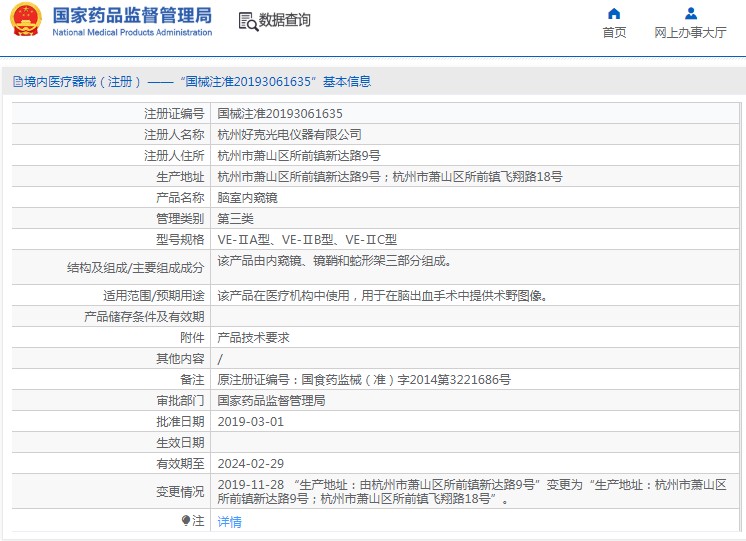Click management category 第三类
This screenshot has width=746, height=541.
(x=236, y=218)
